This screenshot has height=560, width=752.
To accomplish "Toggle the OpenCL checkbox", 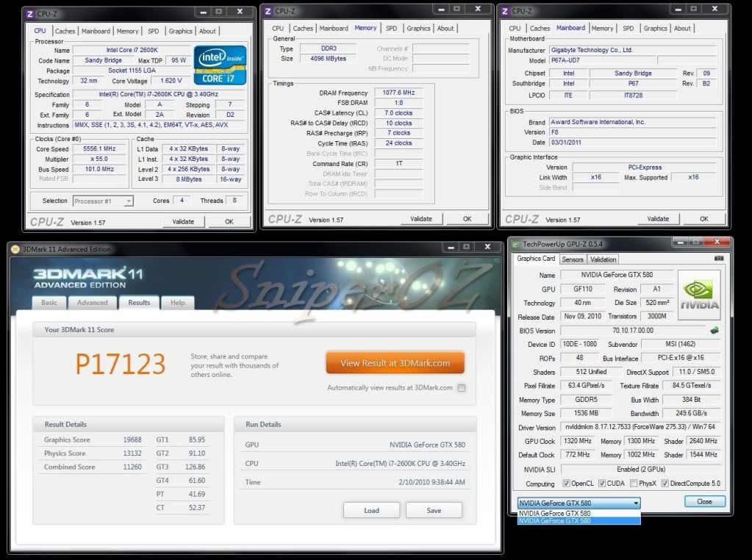I will point(565,484).
